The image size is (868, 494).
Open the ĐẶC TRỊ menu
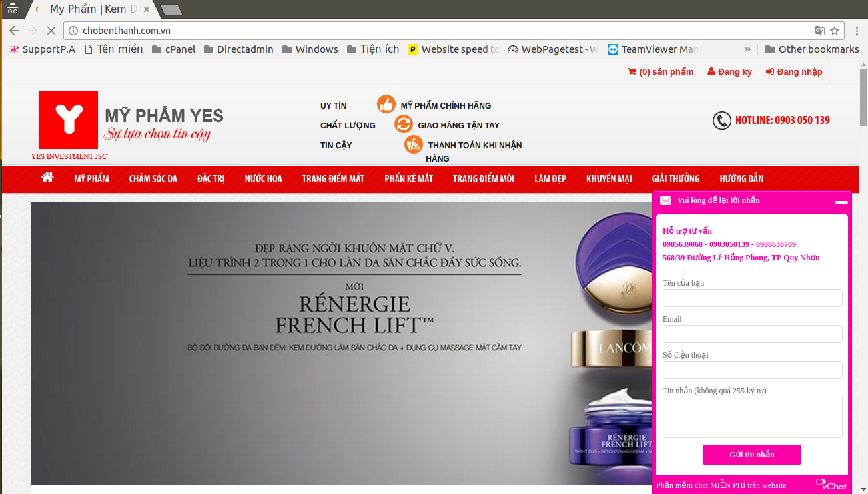click(x=211, y=179)
